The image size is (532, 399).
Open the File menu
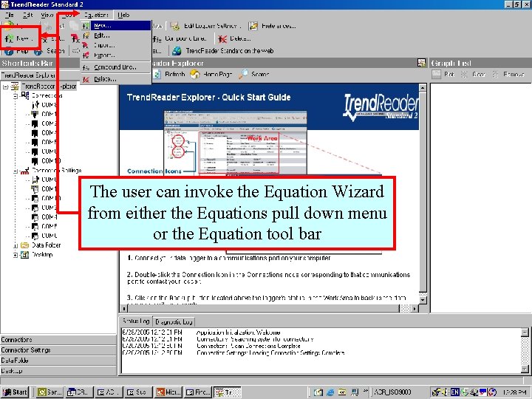click(10, 15)
